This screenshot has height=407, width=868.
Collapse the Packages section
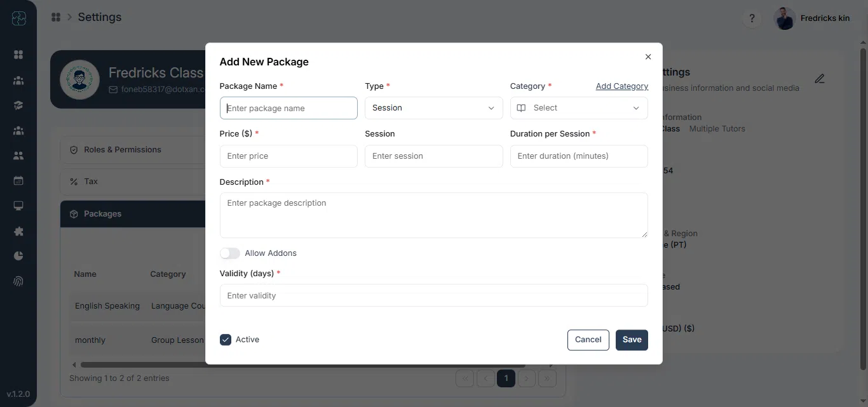pyautogui.click(x=133, y=214)
